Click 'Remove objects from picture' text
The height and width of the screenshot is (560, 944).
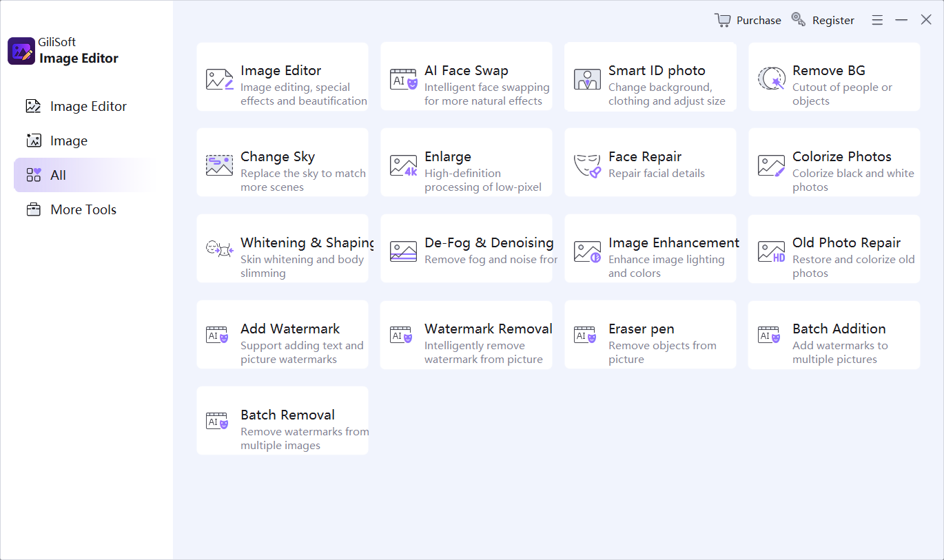pyautogui.click(x=662, y=353)
